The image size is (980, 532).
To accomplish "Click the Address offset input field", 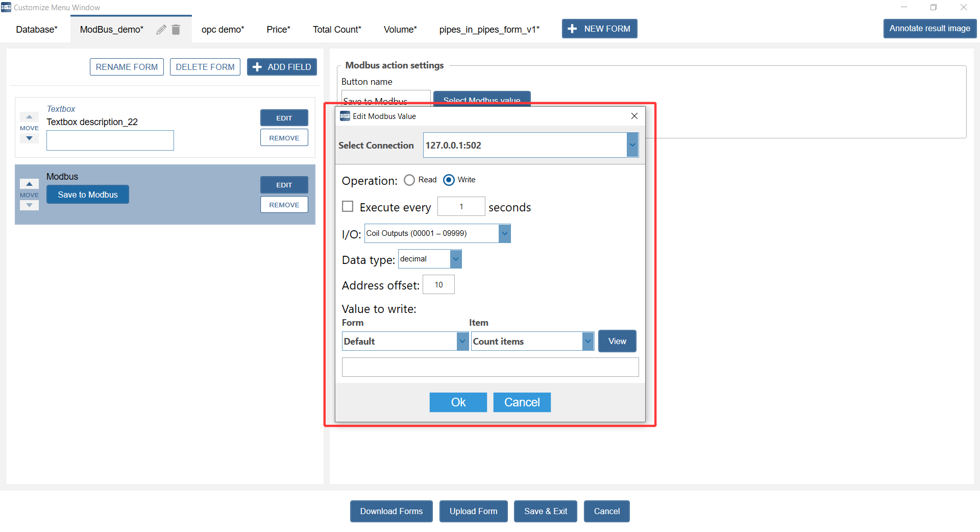I will [438, 285].
